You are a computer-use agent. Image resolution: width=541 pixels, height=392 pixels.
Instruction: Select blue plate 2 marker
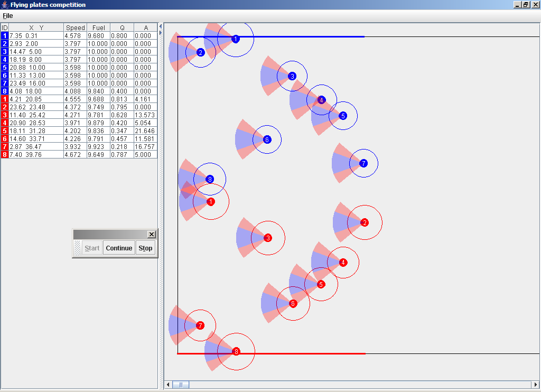[x=200, y=52]
